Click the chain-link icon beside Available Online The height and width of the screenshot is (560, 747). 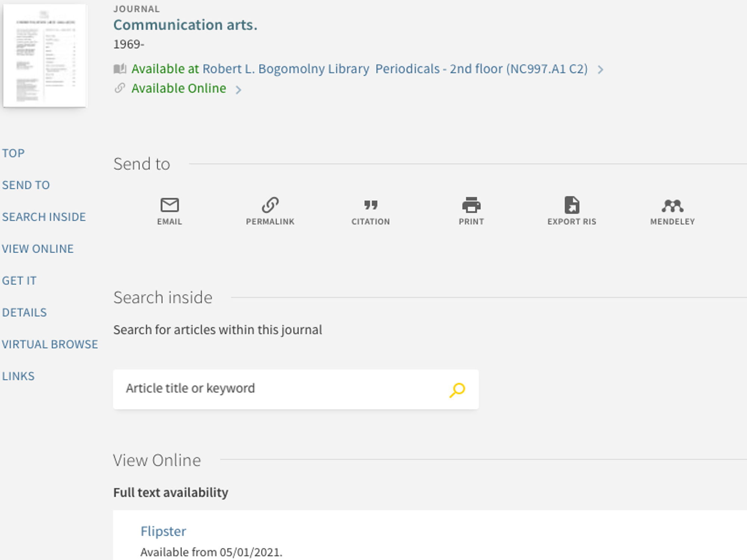click(119, 88)
